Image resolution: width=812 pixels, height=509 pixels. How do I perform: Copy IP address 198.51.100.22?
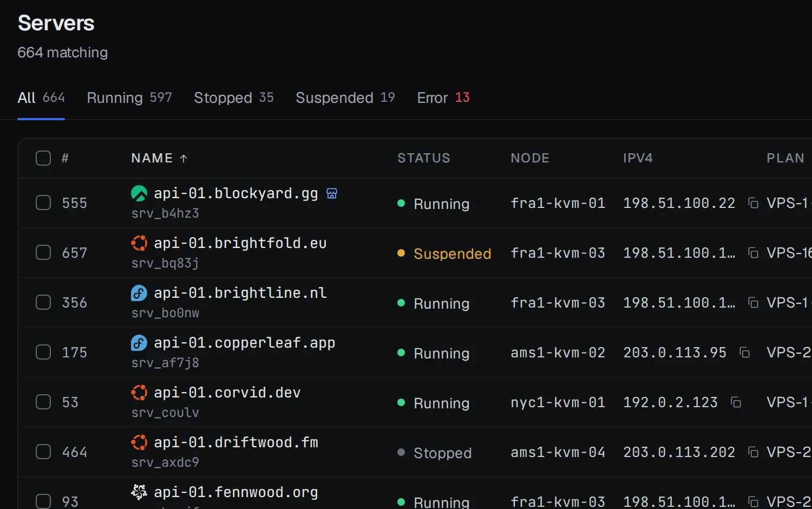[753, 203]
